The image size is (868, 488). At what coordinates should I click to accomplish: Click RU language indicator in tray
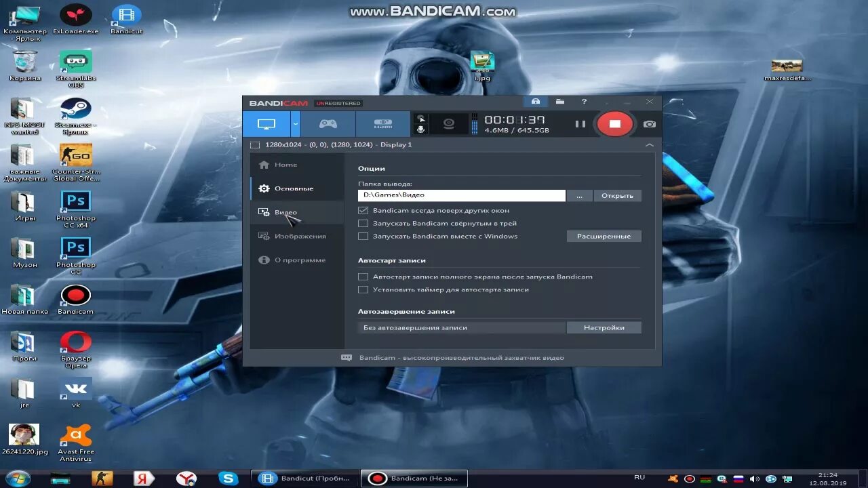coord(639,478)
